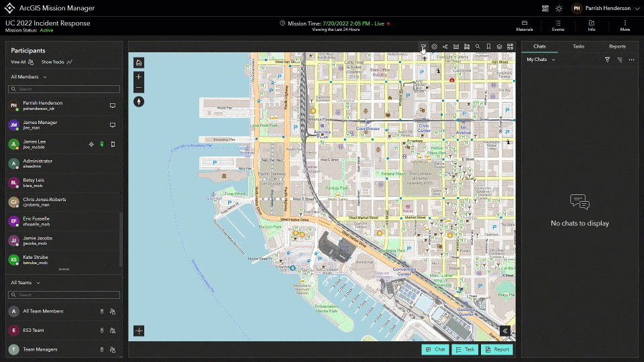This screenshot has height=362, width=644.
Task: Filter chats with the funnel icon
Action: [x=608, y=60]
